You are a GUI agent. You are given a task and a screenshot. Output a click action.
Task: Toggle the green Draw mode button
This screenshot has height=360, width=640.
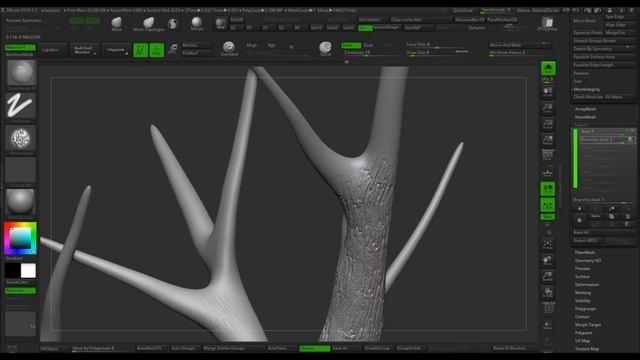click(x=157, y=50)
